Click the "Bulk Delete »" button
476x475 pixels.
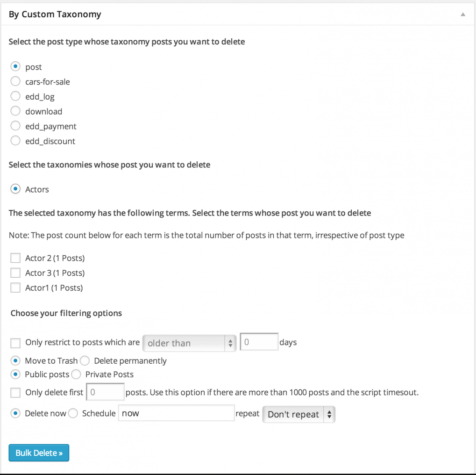39,453
